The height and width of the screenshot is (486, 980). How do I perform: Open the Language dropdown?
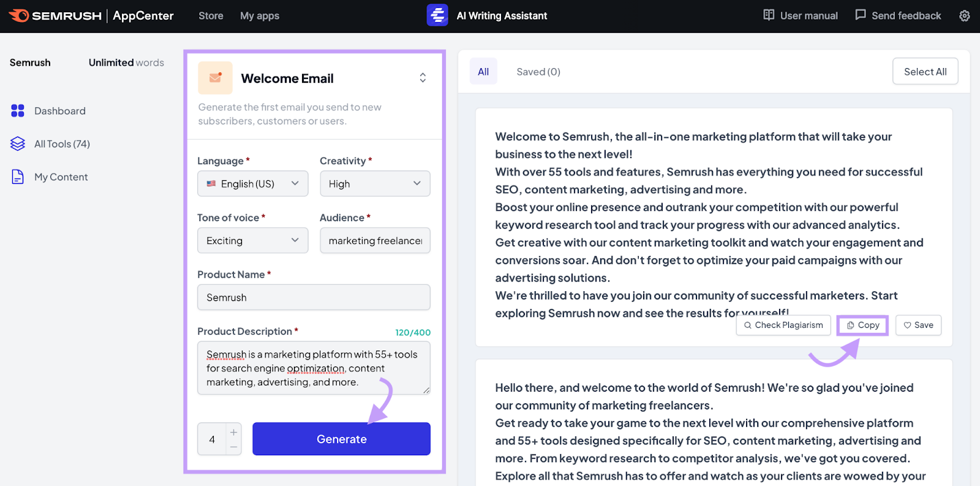coord(252,184)
